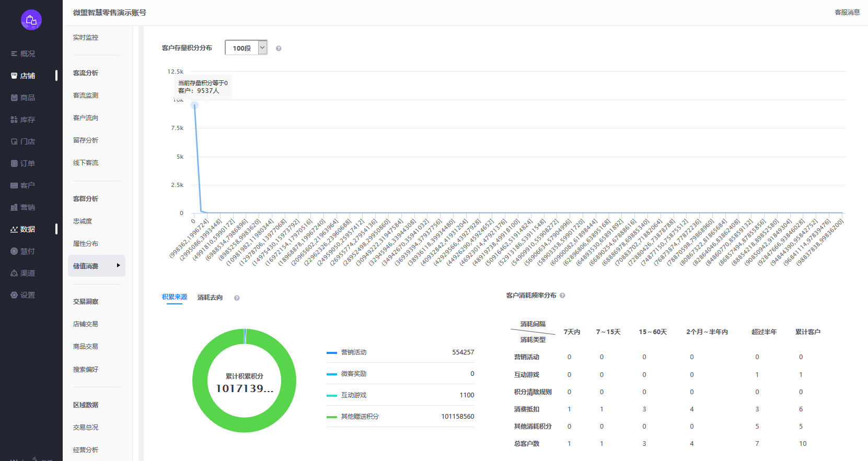This screenshot has height=461, width=868.
Task: Go to 订单 orders in sidebar
Action: pyautogui.click(x=15, y=163)
